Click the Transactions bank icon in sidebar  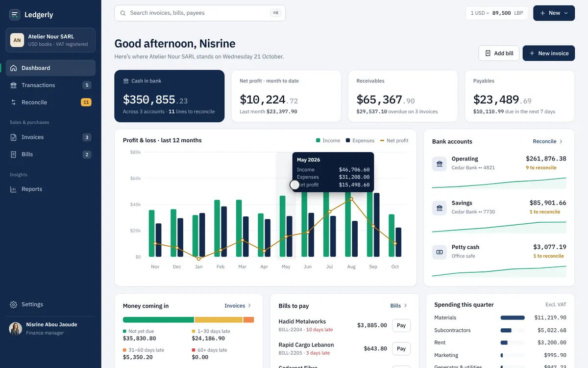click(x=14, y=85)
